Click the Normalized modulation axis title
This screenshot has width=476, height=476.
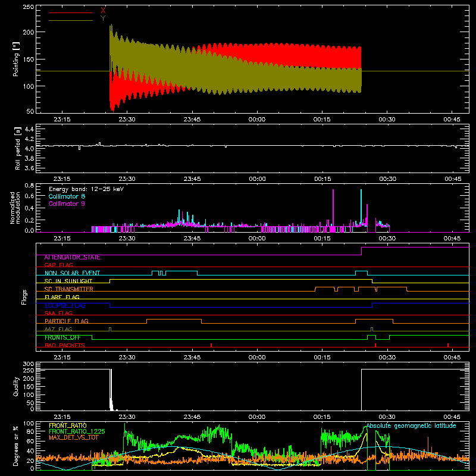pyautogui.click(x=15, y=208)
